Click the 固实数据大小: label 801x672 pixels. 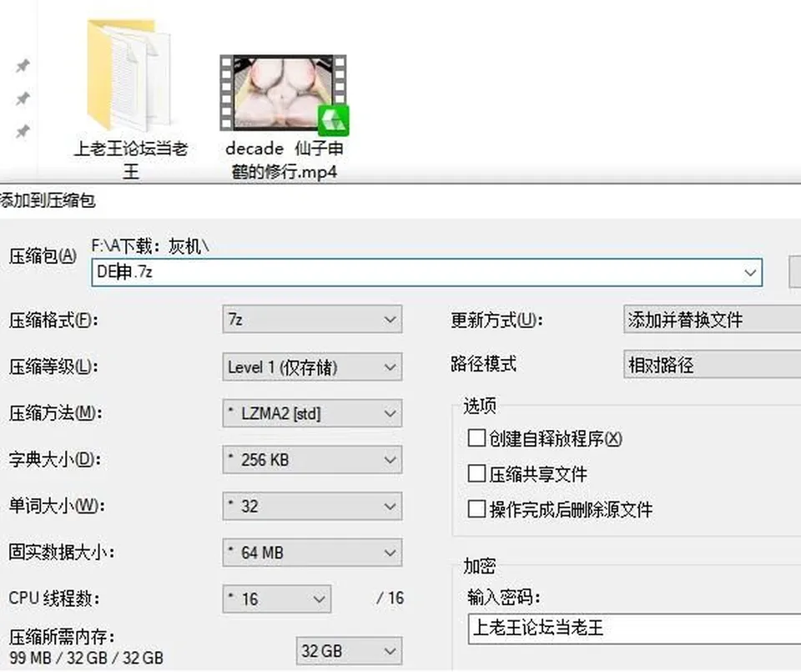[x=62, y=552]
